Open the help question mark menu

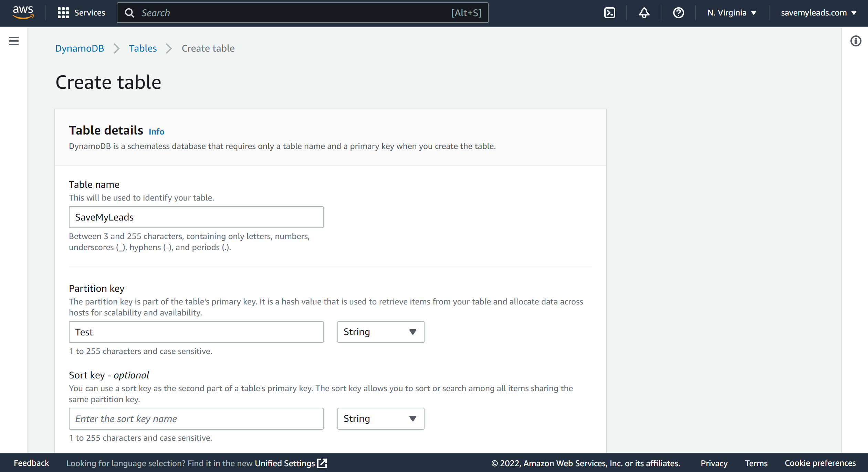(678, 13)
